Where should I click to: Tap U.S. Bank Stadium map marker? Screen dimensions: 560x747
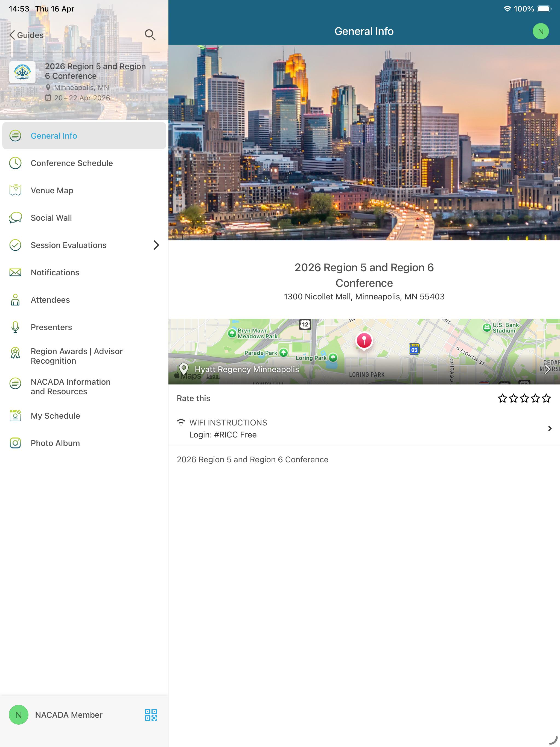click(x=487, y=327)
